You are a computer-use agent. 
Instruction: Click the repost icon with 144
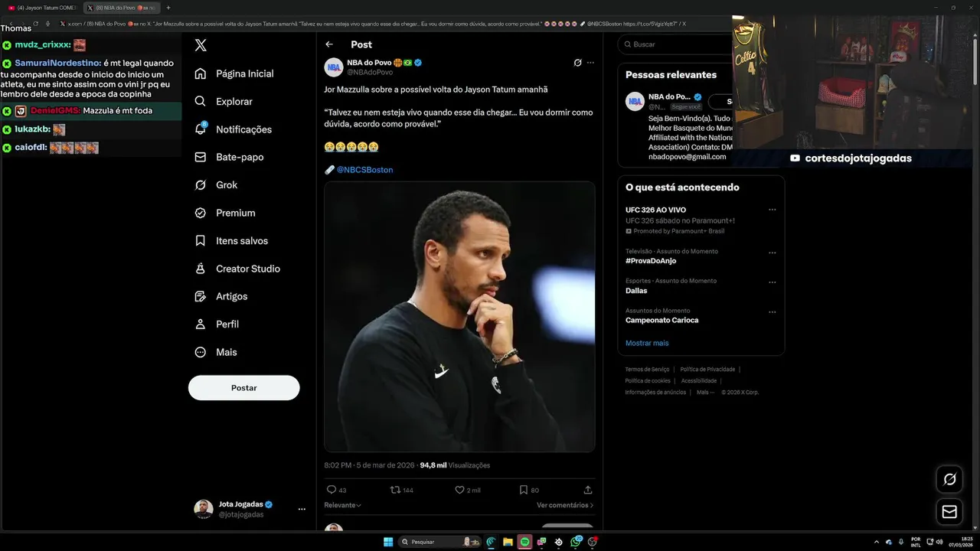(396, 490)
